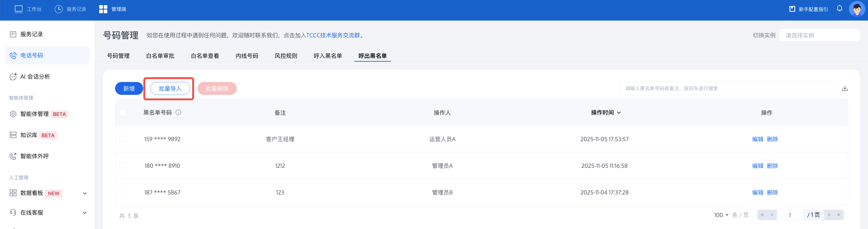The width and height of the screenshot is (868, 229).
Task: Click the download export icon
Action: (845, 89)
